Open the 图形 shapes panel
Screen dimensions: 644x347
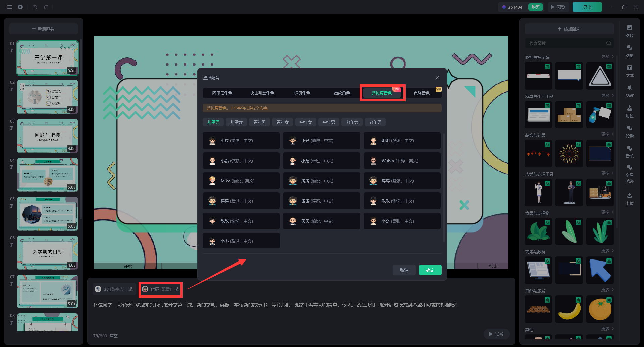tap(629, 51)
